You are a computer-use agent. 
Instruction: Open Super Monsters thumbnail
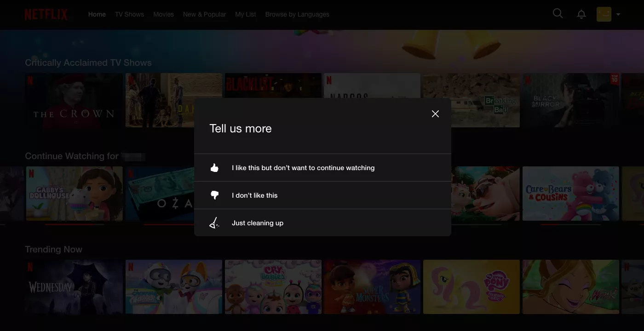tap(372, 287)
